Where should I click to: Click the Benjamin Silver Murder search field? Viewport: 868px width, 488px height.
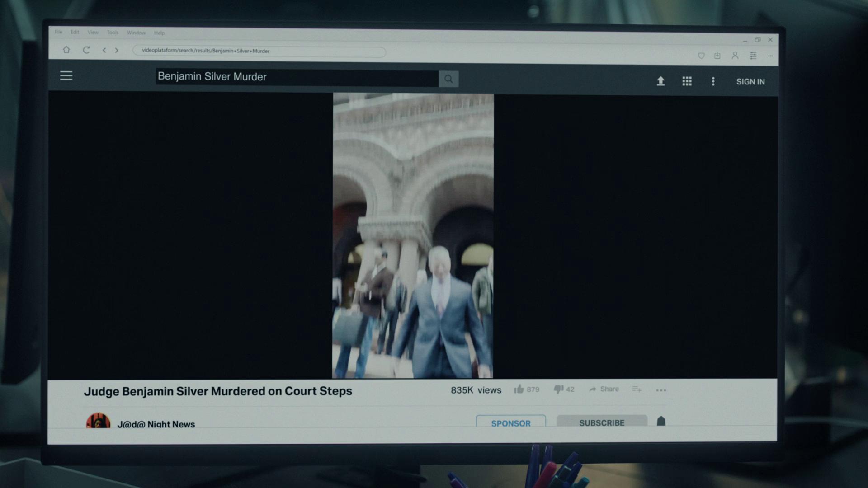296,77
